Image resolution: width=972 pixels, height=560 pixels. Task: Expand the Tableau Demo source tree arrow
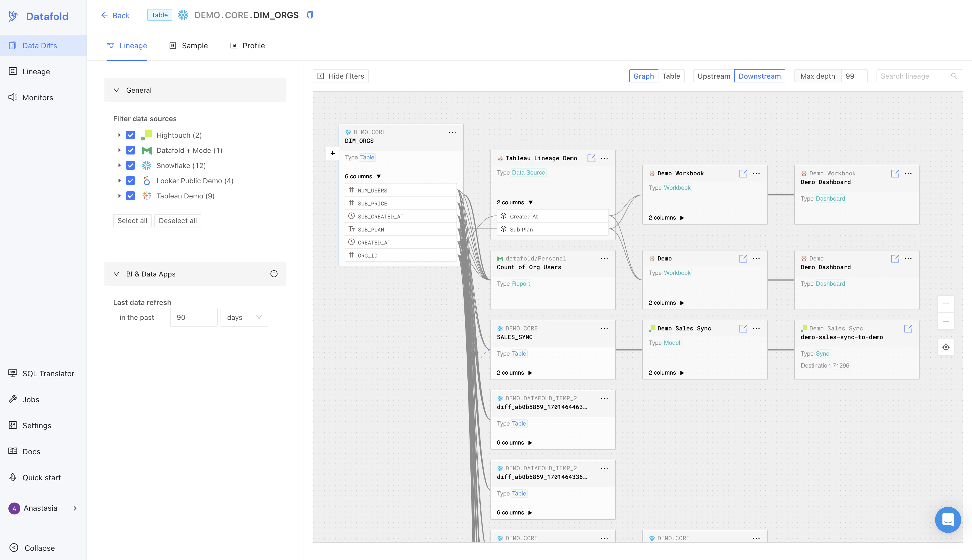[119, 196]
